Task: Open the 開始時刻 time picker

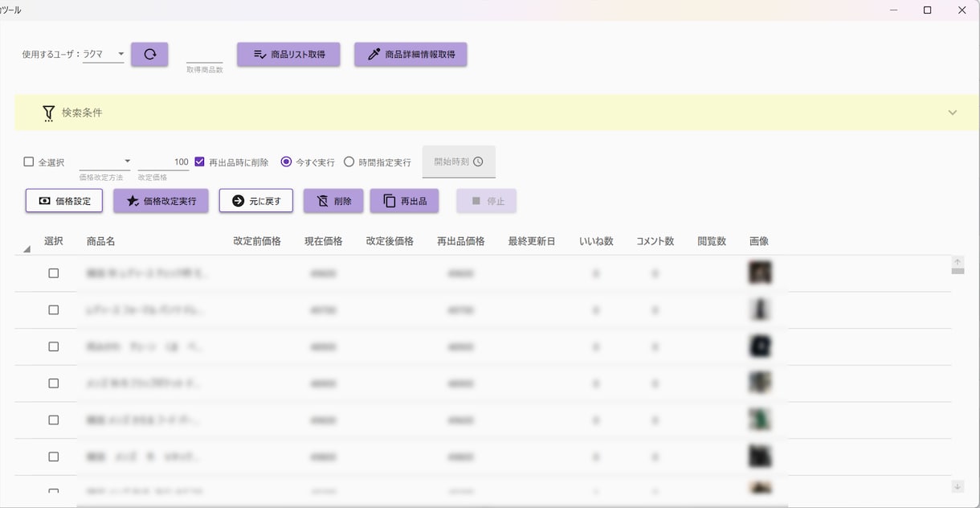Action: click(x=459, y=162)
